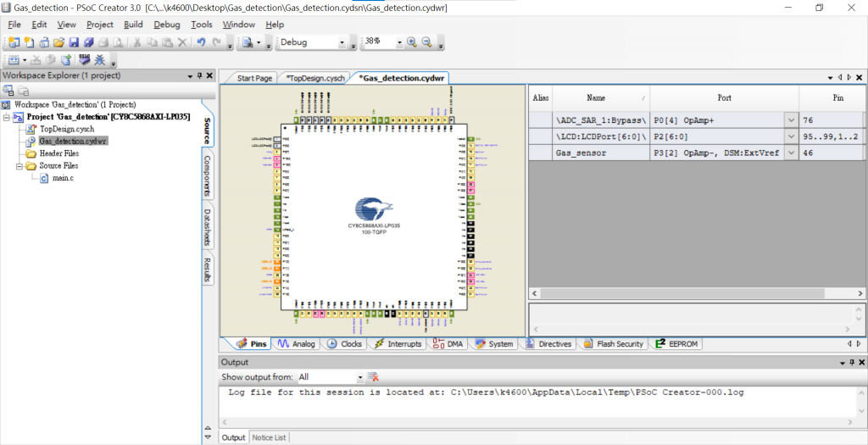Open the 38% zoom level dropdown

[x=398, y=42]
